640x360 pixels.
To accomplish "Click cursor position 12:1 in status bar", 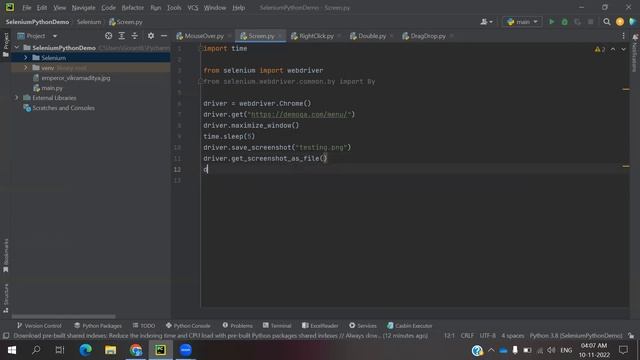I will click(449, 336).
